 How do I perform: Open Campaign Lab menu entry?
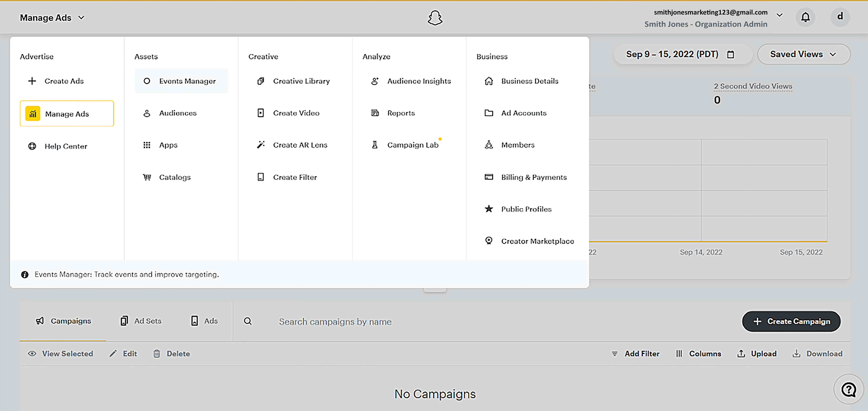[409, 145]
